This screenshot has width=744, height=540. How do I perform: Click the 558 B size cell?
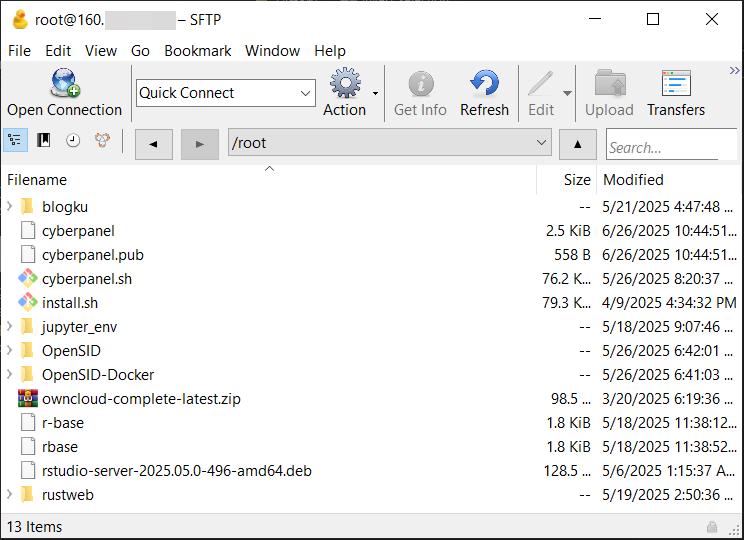tap(572, 255)
